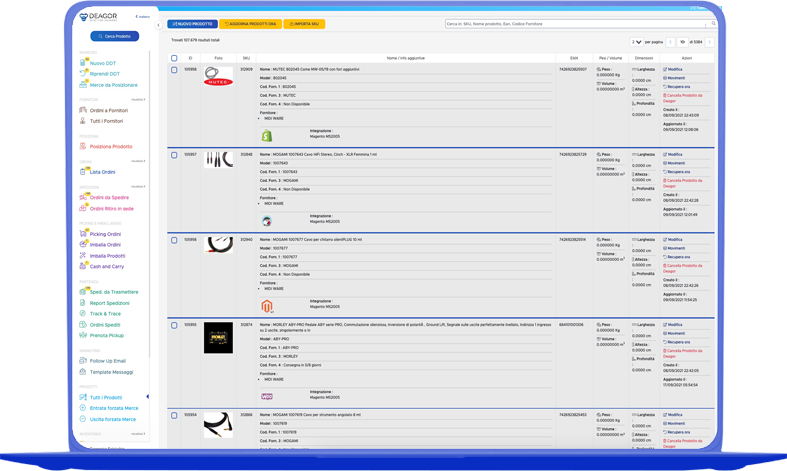Click Cancella Prodotto da Deagor in MORLEY row
Screen dimensions: 787x471
[x=683, y=354]
